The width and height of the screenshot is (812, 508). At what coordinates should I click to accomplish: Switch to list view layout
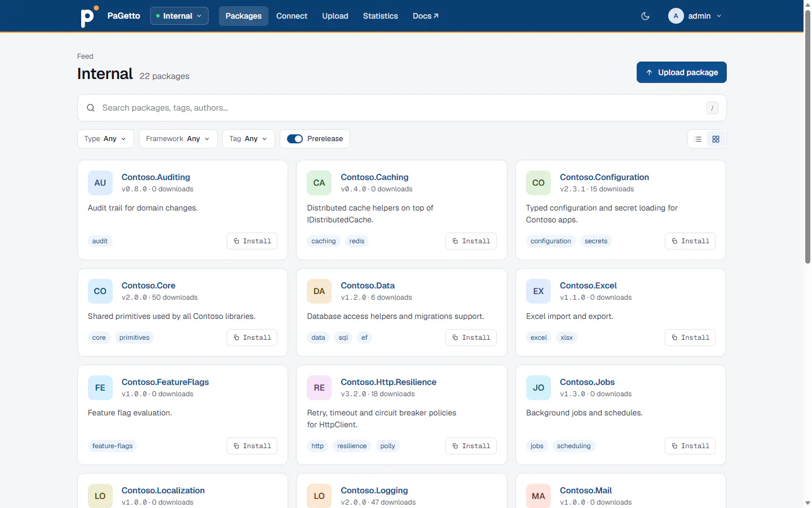click(698, 139)
